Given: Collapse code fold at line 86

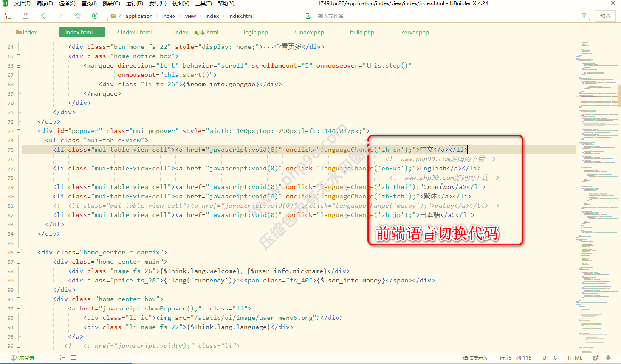Looking at the screenshot, I should [x=19, y=252].
